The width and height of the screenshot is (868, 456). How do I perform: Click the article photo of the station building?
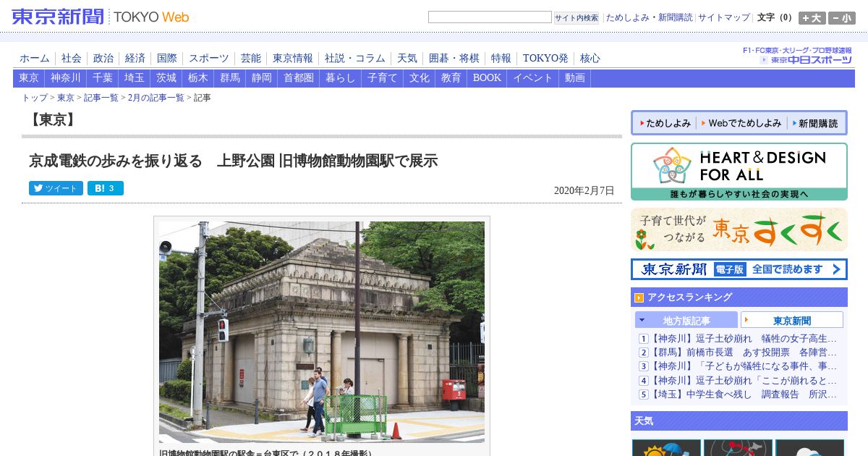tap(322, 332)
